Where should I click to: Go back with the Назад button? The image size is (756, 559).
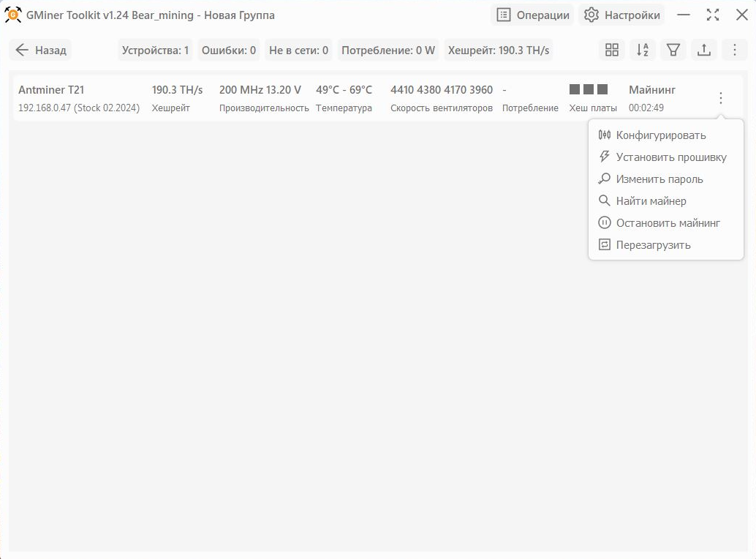[x=40, y=50]
